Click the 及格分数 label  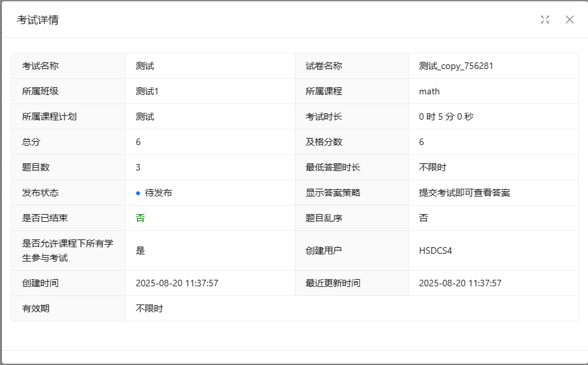324,142
